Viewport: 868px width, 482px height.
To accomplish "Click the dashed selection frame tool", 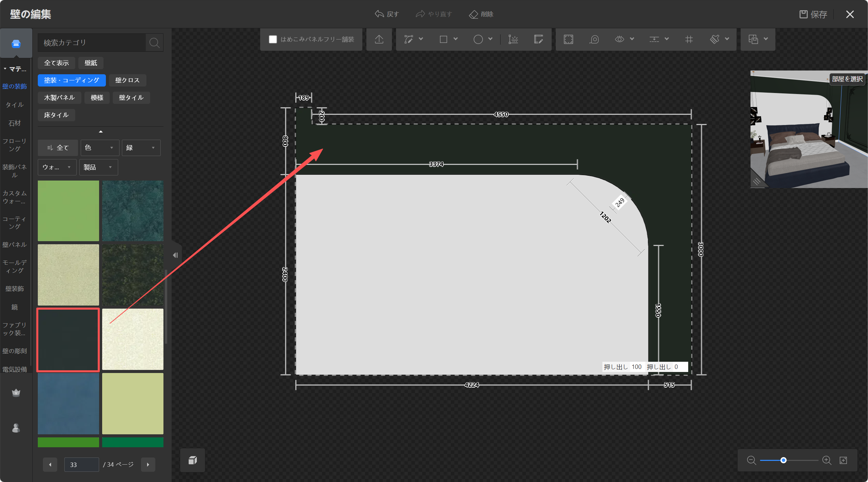I will click(x=568, y=40).
